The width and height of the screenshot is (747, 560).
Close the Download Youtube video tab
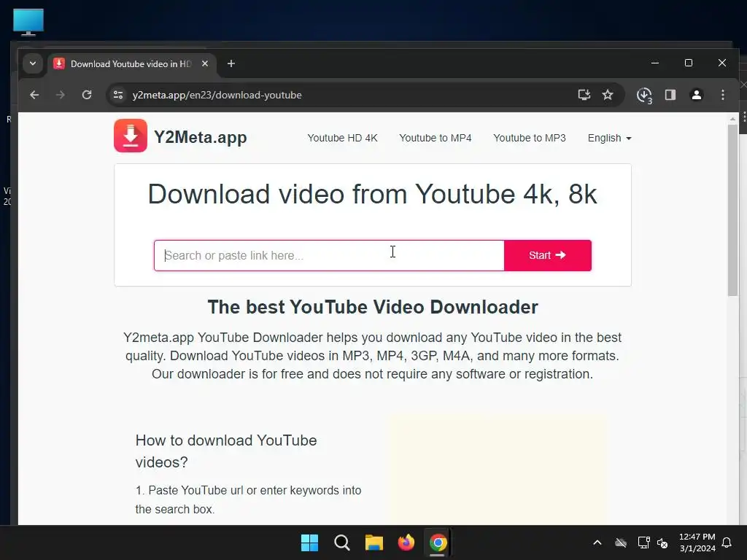(x=205, y=63)
